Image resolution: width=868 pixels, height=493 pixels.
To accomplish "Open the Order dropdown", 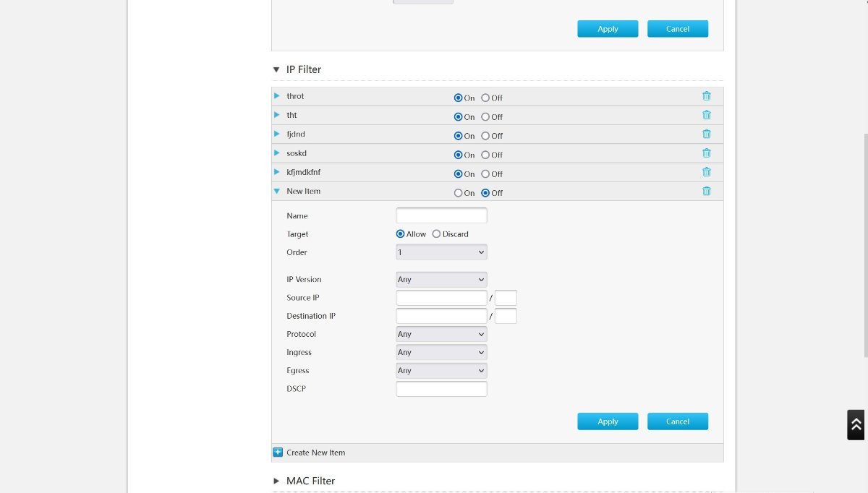I will point(441,252).
